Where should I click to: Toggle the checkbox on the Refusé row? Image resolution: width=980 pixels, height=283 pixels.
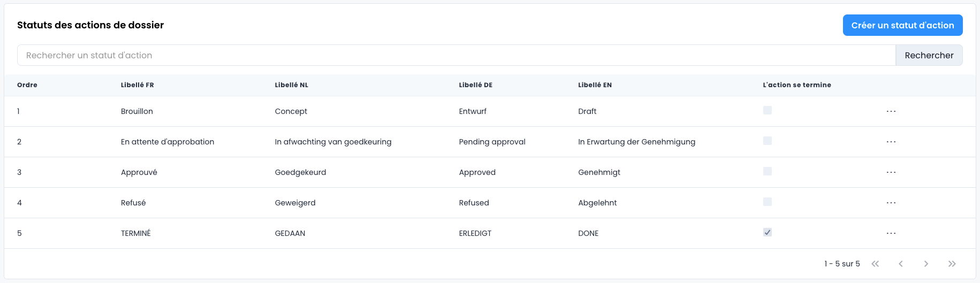pyautogui.click(x=768, y=202)
